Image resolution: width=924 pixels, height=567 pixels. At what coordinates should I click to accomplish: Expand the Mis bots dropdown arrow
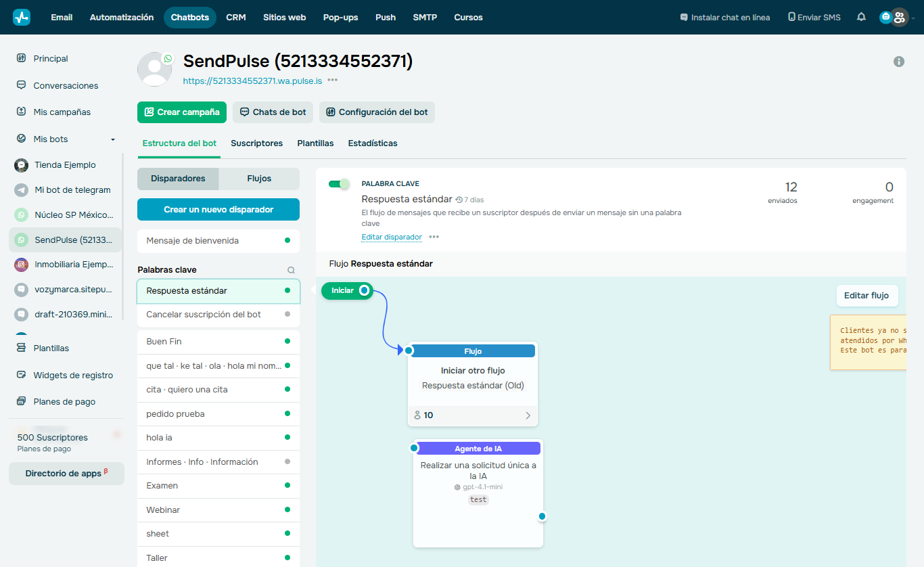click(112, 139)
